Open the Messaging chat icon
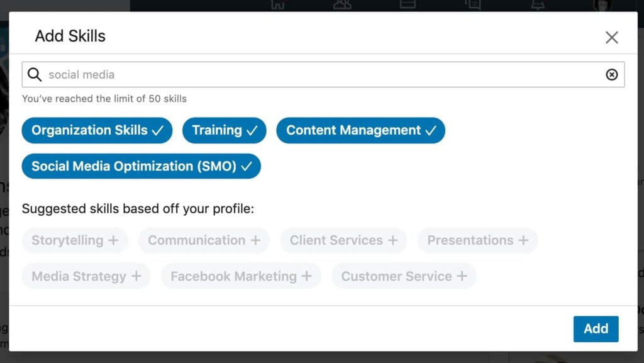The width and height of the screenshot is (644, 363). [473, 4]
